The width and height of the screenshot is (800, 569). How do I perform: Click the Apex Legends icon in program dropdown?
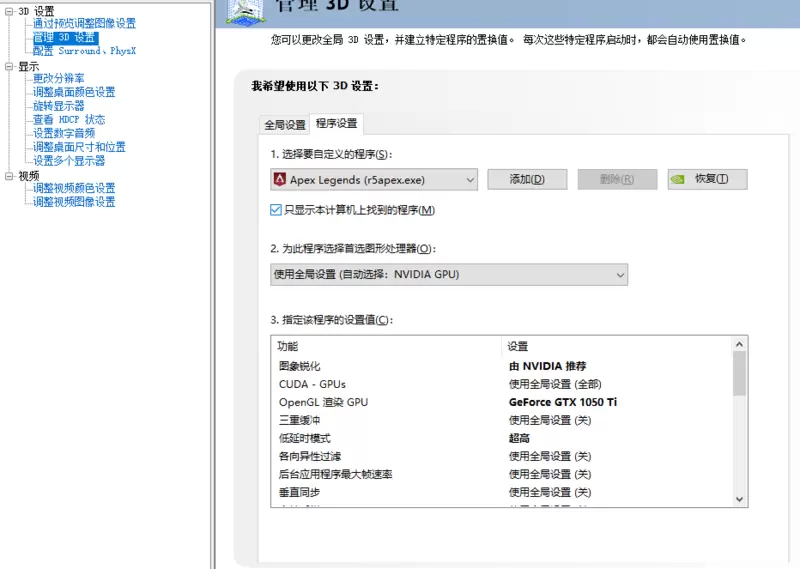(x=280, y=180)
